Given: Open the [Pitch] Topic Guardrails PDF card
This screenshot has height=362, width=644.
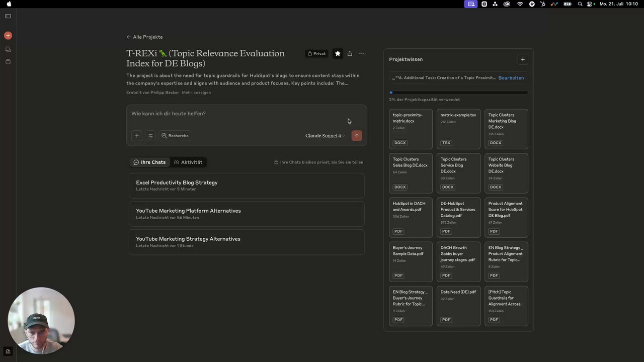Looking at the screenshot, I should [x=506, y=306].
